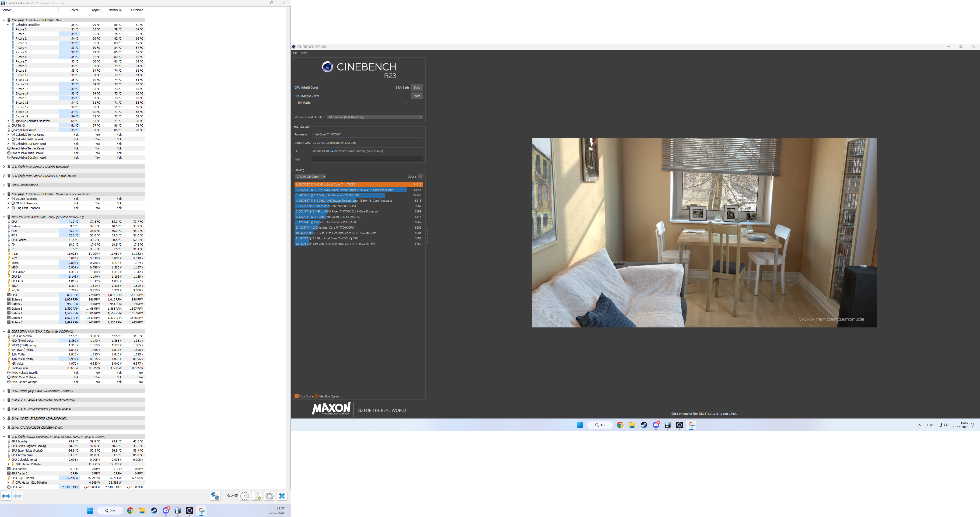This screenshot has height=517, width=980.
Task: Collapse the GPU [#0] NVIDIA GeForce RTX 4070 Ti group
Action: 4,437
